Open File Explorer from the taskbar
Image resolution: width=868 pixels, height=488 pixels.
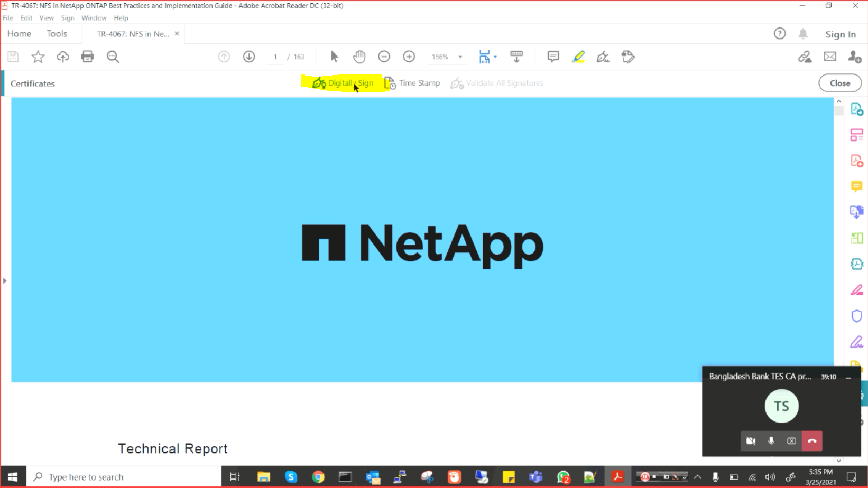pyautogui.click(x=263, y=477)
